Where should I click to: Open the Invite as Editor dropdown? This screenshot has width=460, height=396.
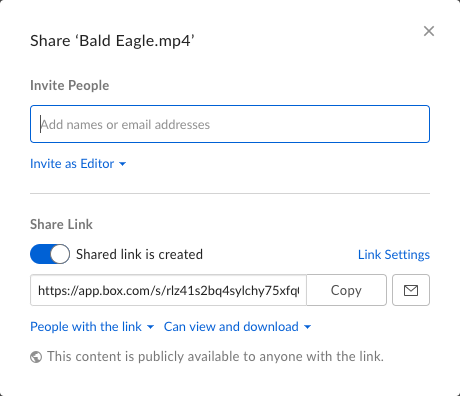point(78,164)
